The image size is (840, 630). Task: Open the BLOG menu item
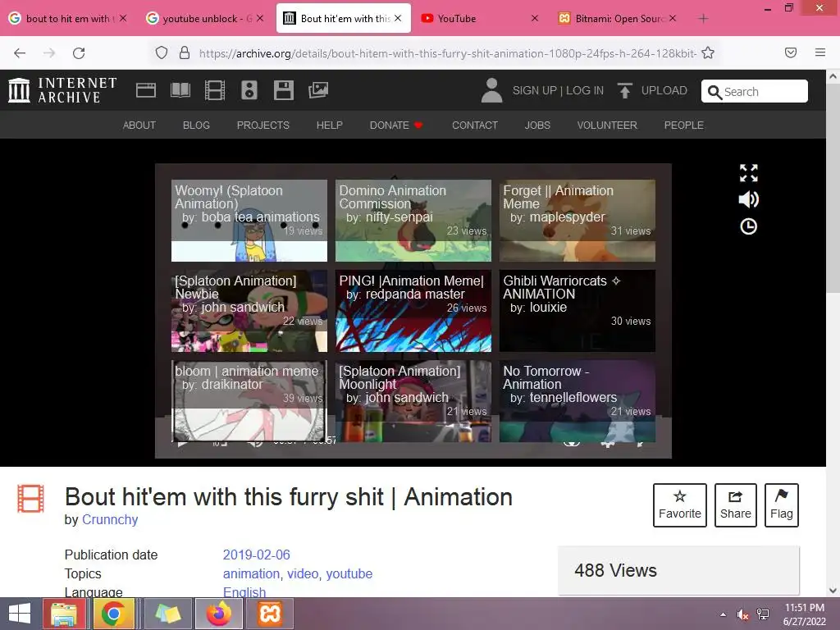pyautogui.click(x=196, y=125)
